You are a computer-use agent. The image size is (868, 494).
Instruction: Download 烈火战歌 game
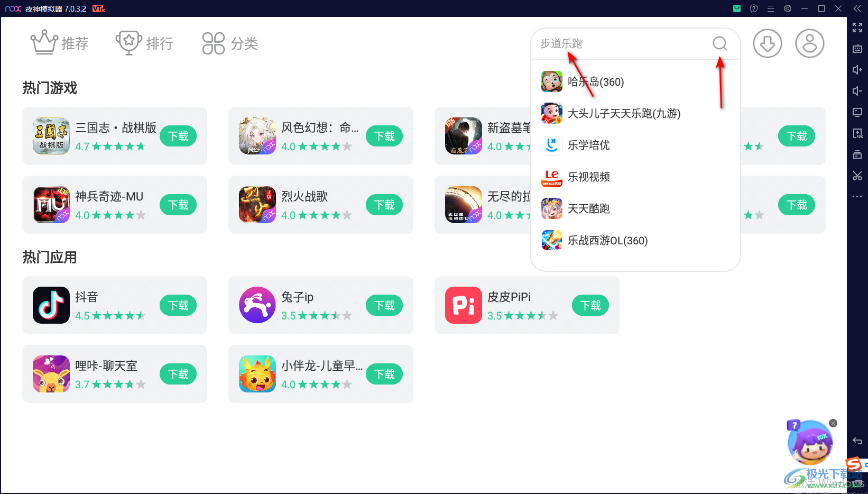(384, 205)
